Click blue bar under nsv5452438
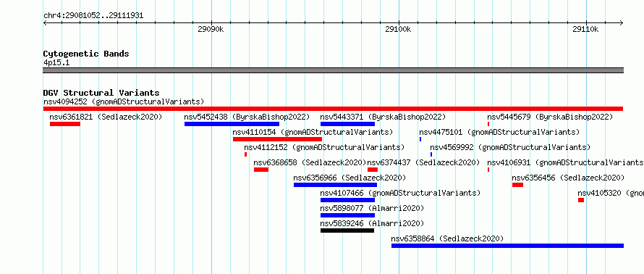The image size is (644, 274). click(232, 124)
